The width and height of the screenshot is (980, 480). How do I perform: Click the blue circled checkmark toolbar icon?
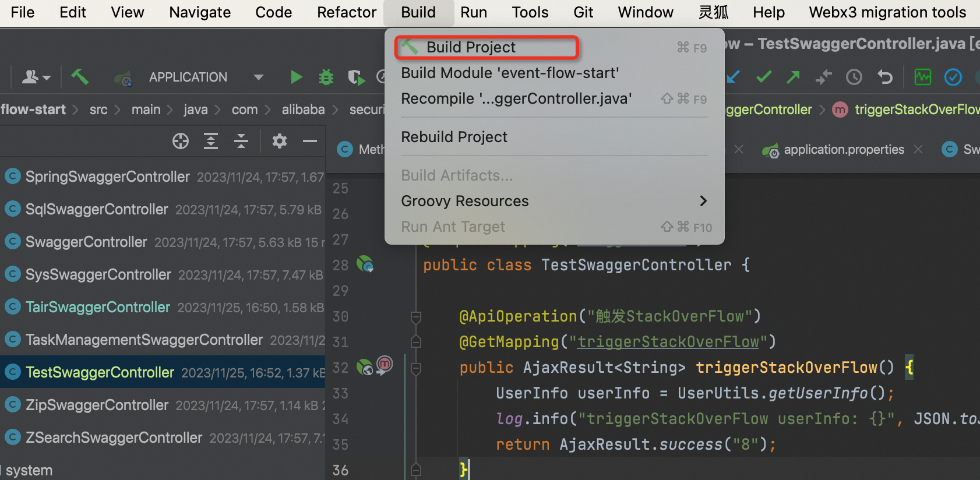[953, 77]
